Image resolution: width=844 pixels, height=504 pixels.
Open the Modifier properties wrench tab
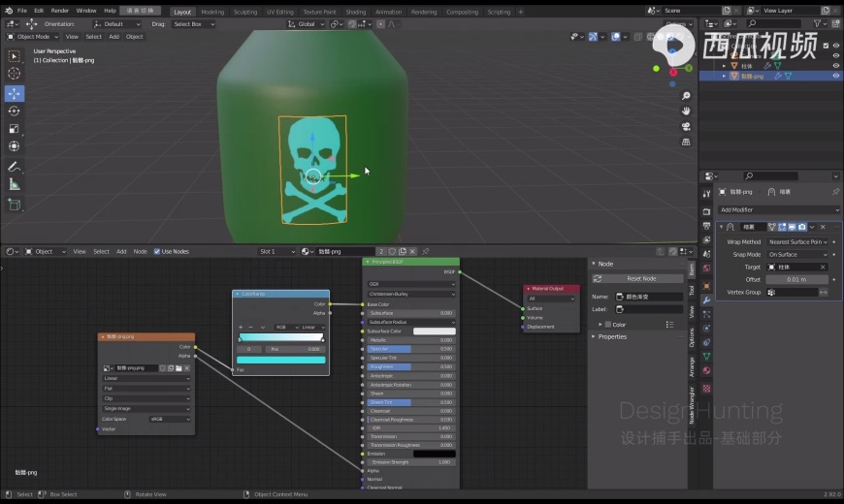coord(707,300)
